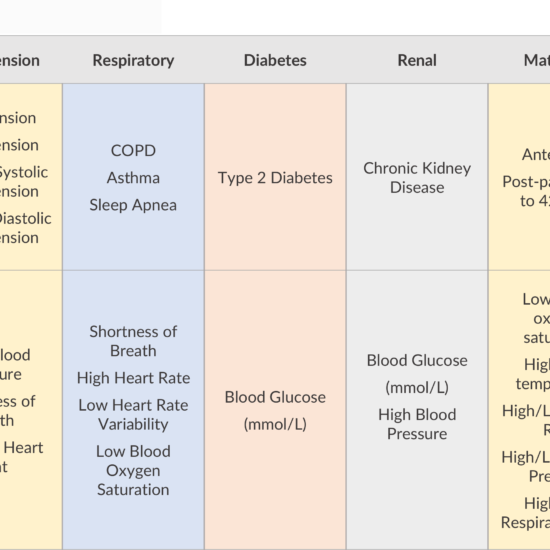Click (mmol/L) text in Diabetes column
Viewport: 550px width, 550px height.
275,424
